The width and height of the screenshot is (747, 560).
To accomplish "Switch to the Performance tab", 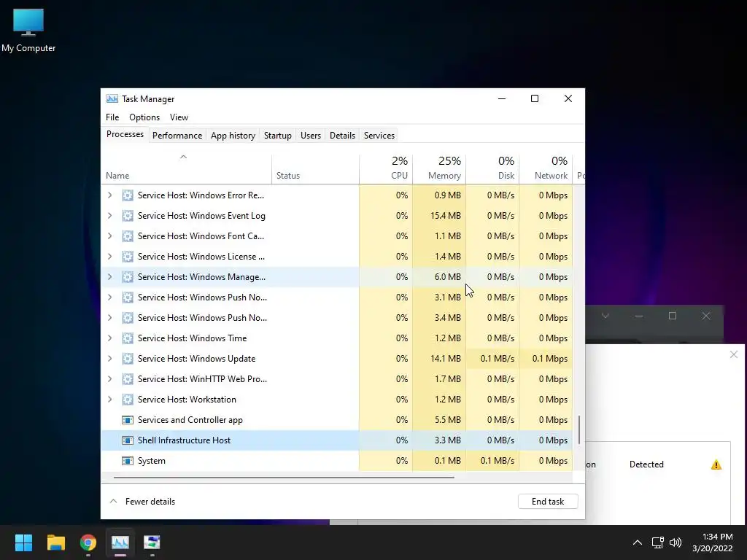I will click(x=177, y=135).
